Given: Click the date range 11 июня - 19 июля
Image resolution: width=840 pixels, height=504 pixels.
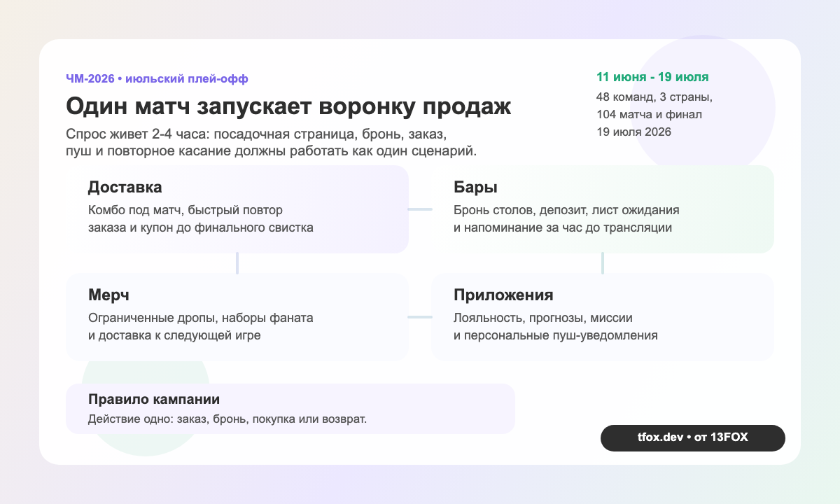Looking at the screenshot, I should tap(653, 77).
